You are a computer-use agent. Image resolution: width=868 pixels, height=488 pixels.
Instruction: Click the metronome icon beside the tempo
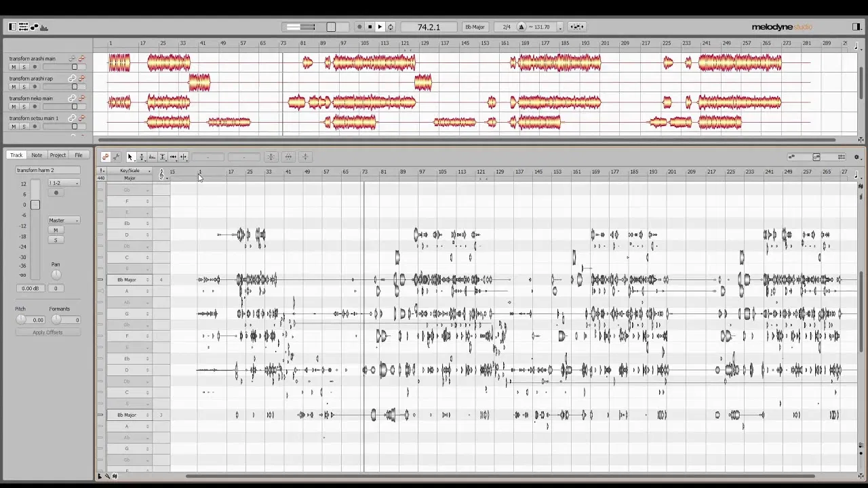(x=521, y=27)
